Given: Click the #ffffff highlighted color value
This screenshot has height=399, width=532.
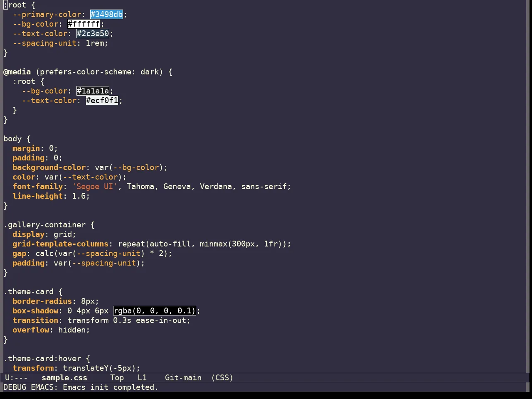Looking at the screenshot, I should 84,24.
